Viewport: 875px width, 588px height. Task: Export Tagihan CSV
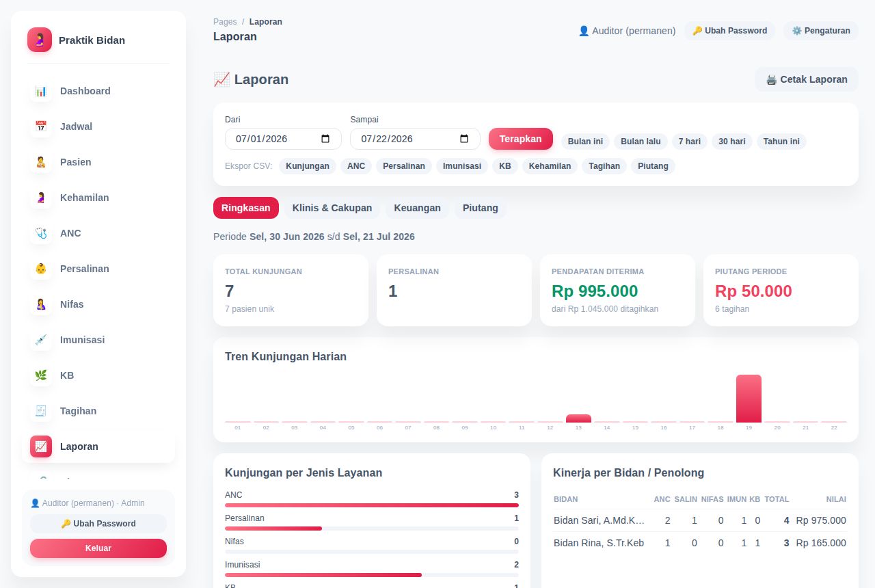click(604, 166)
